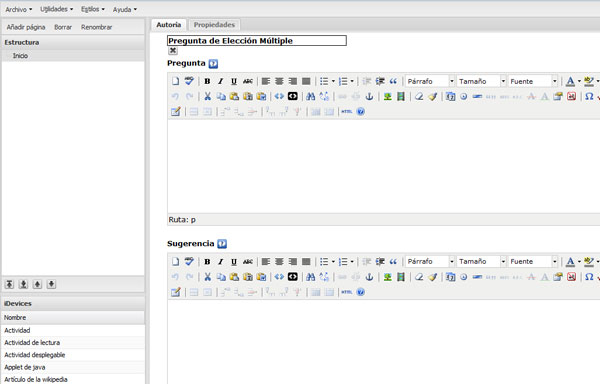The width and height of the screenshot is (600, 384).
Task: Click blockquote icon in Pregunta toolbar
Action: coord(393,81)
